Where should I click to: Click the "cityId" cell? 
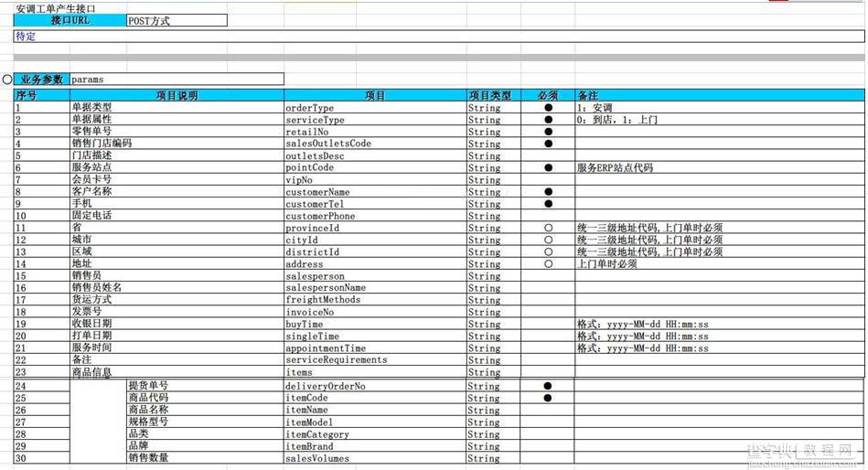[375, 240]
